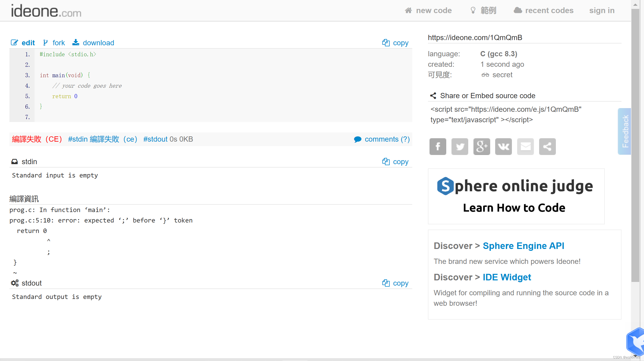This screenshot has height=361, width=644.
Task: Click 'Standard output is empty' text
Action: tap(57, 297)
